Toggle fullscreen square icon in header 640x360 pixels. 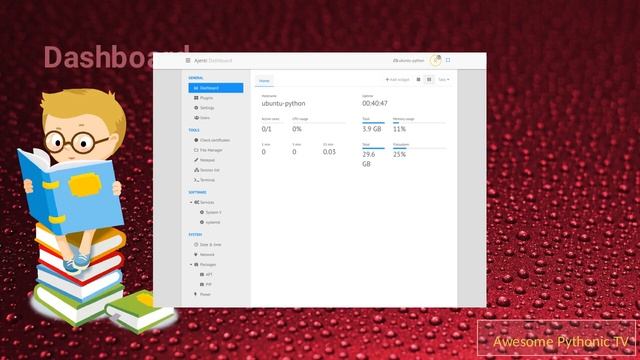point(448,60)
